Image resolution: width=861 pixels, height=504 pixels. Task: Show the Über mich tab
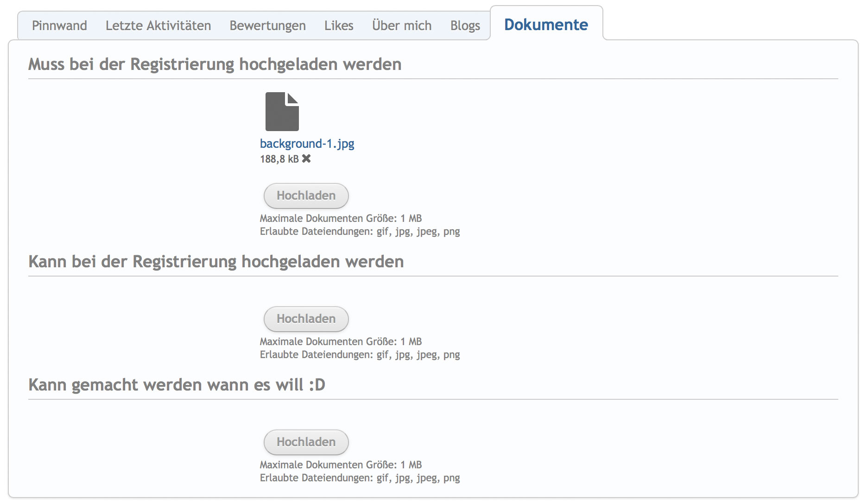(401, 25)
